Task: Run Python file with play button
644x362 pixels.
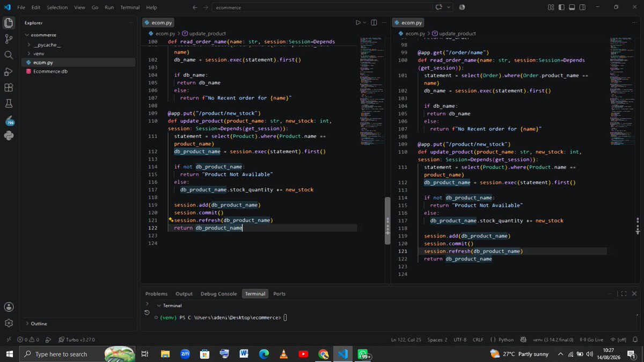Action: 358,23
